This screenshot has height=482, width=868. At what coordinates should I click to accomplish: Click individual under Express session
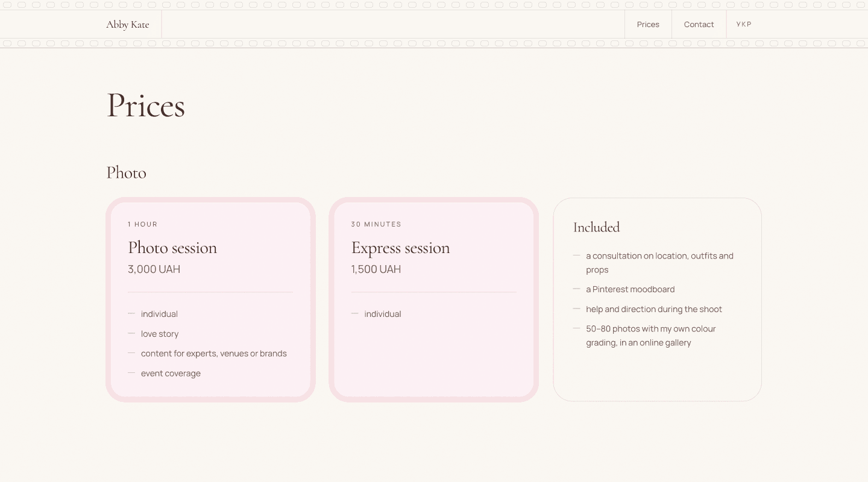pos(383,314)
